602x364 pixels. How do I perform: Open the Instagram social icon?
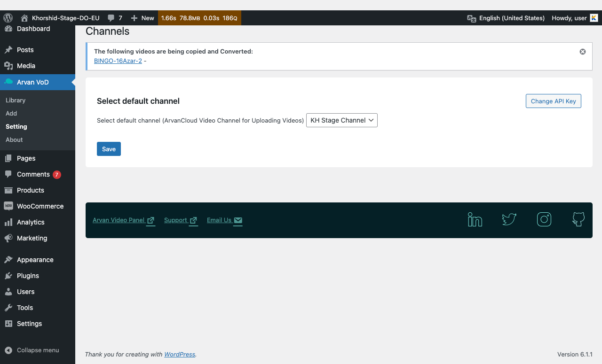[544, 219]
